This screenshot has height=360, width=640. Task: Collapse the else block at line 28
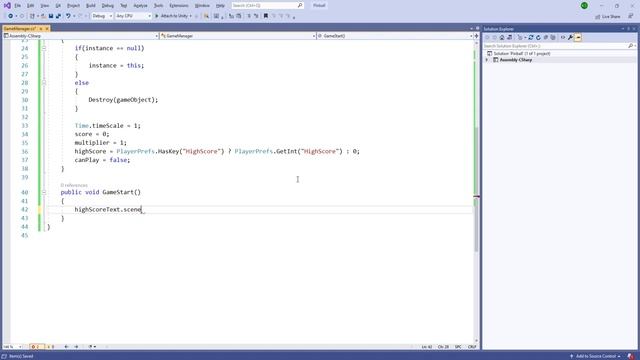[44, 82]
